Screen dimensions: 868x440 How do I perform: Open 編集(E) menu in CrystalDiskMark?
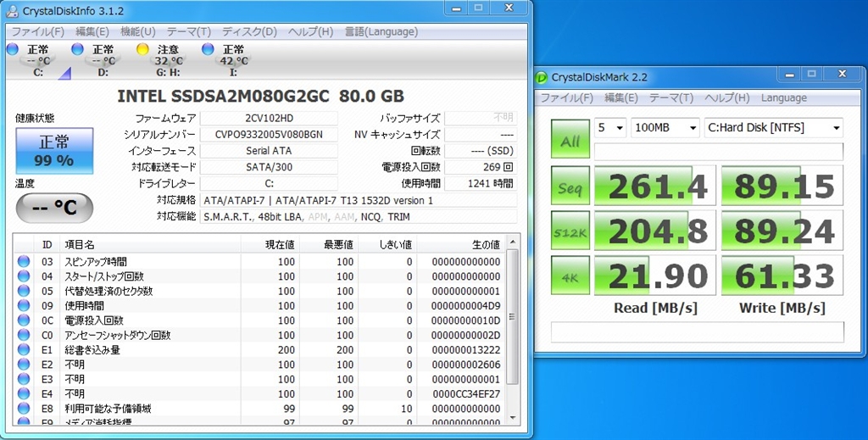[x=621, y=98]
